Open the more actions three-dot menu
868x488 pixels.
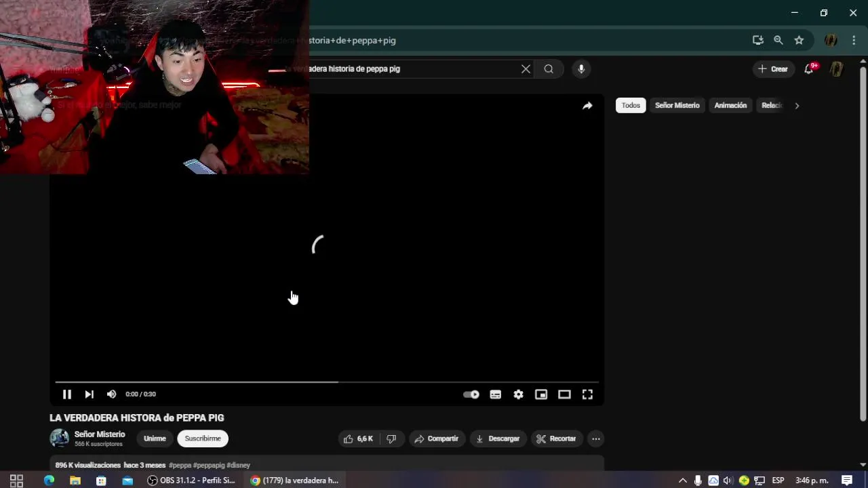click(x=595, y=439)
